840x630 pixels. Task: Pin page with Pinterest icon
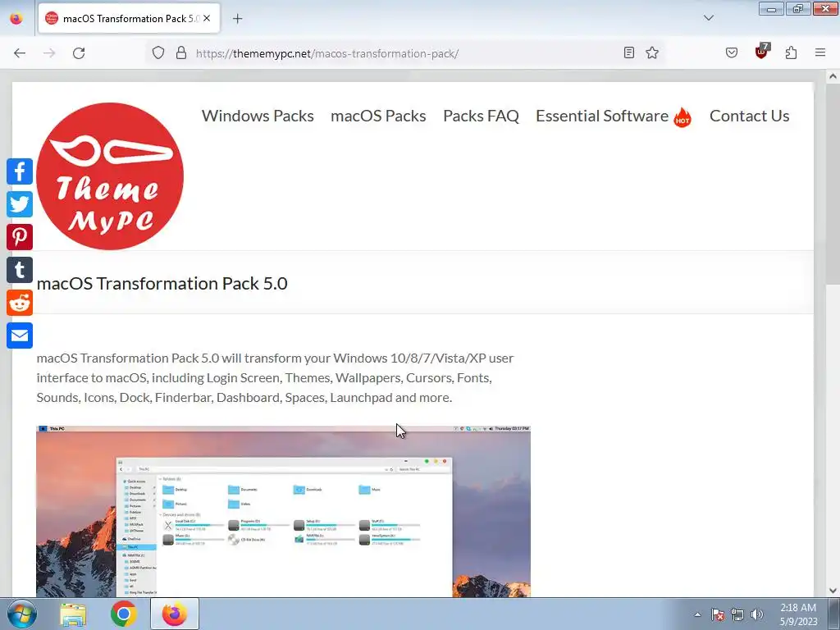coord(20,237)
